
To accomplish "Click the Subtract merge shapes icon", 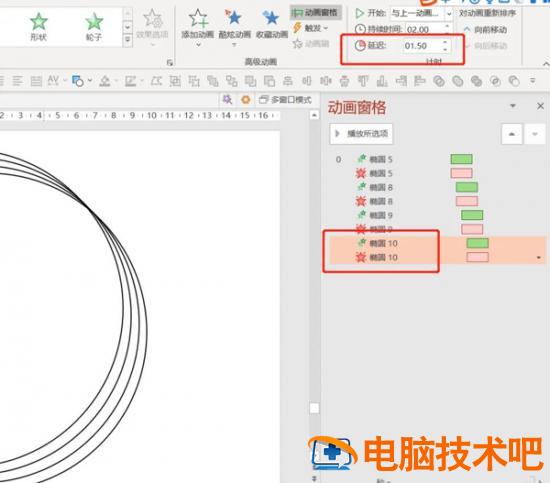I will click(514, 81).
